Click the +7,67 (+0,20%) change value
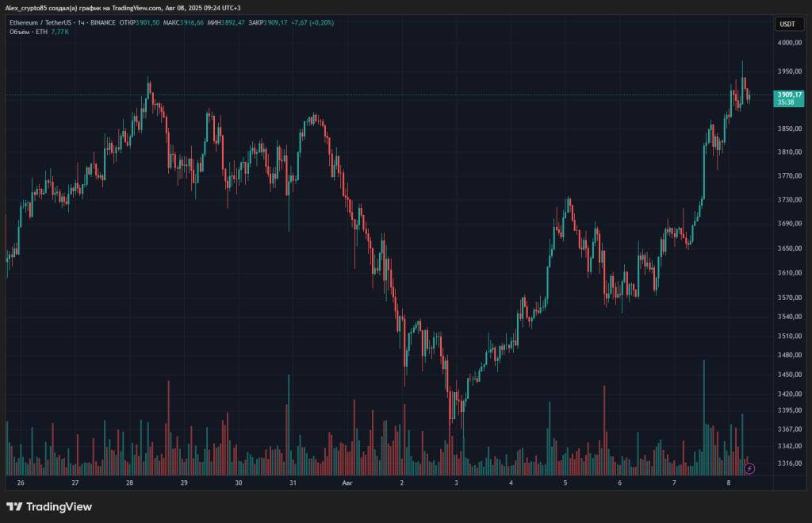 [x=312, y=23]
